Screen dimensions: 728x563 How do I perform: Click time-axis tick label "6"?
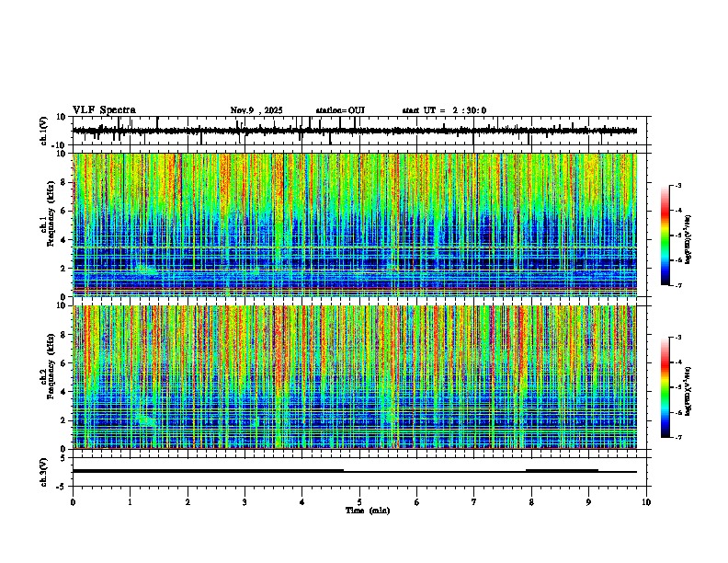(417, 502)
